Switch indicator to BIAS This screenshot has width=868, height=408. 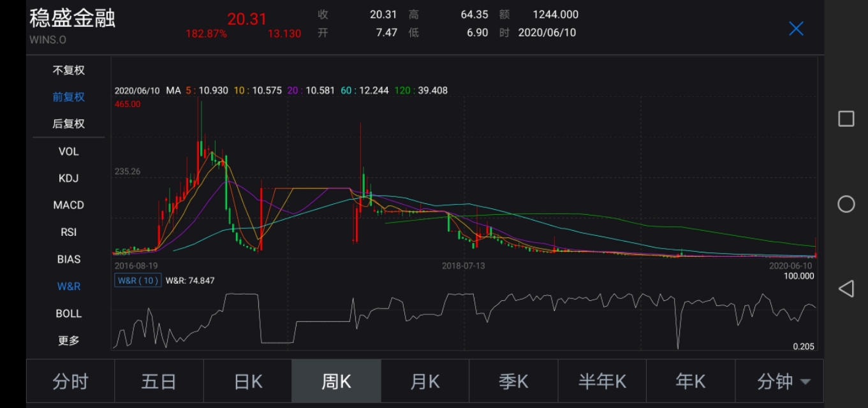click(x=68, y=259)
